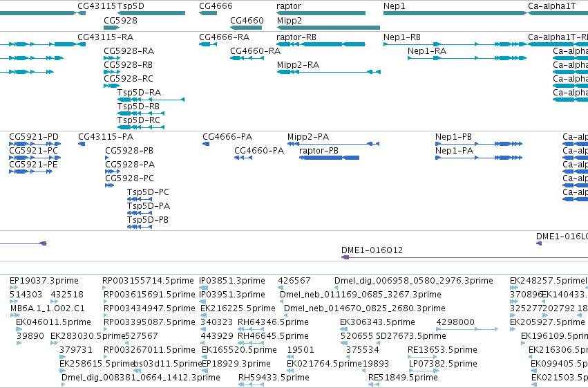Click transcript raptor-RB label
588x388 pixels.
[296, 37]
